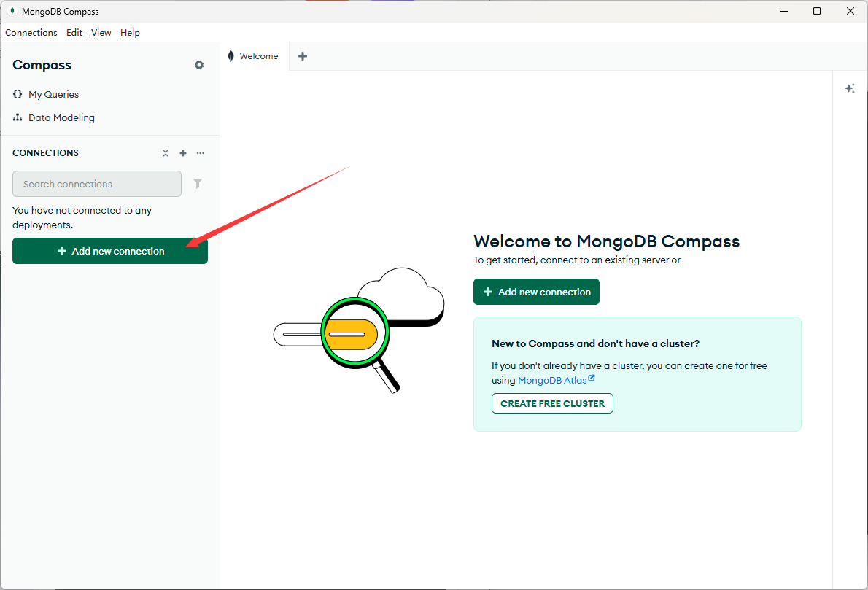Open the View menu

click(101, 32)
